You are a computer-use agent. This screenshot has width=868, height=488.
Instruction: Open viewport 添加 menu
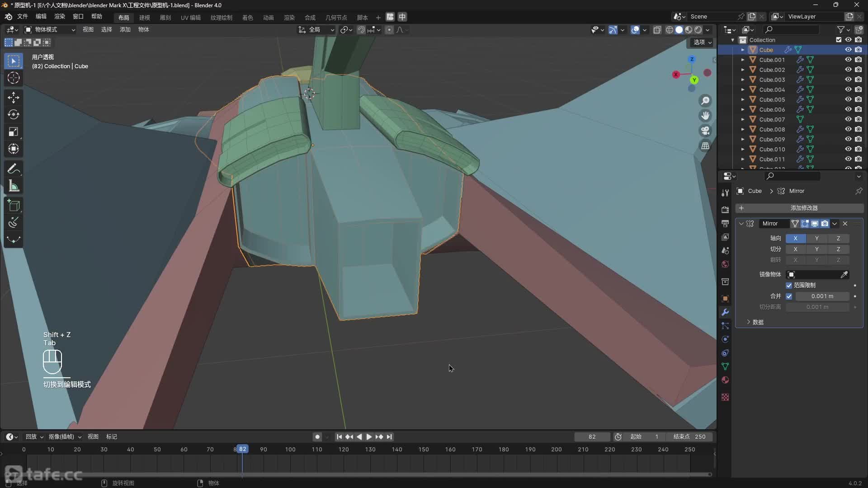tap(125, 30)
